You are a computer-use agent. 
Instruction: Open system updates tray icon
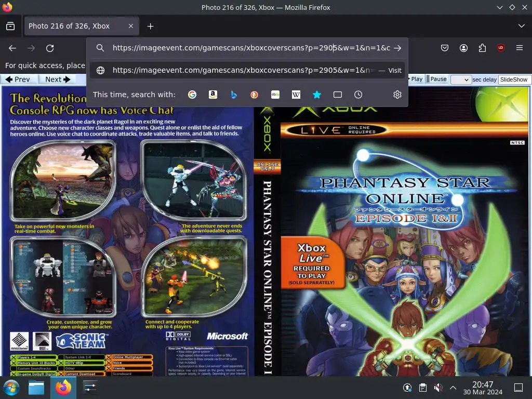click(x=407, y=388)
